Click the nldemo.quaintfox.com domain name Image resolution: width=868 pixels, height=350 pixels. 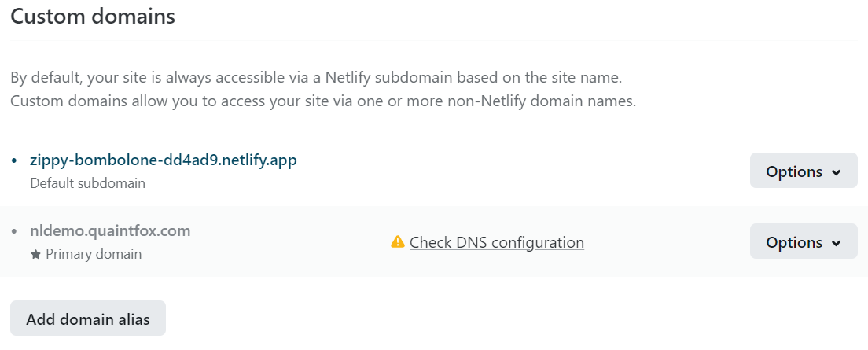coord(110,230)
